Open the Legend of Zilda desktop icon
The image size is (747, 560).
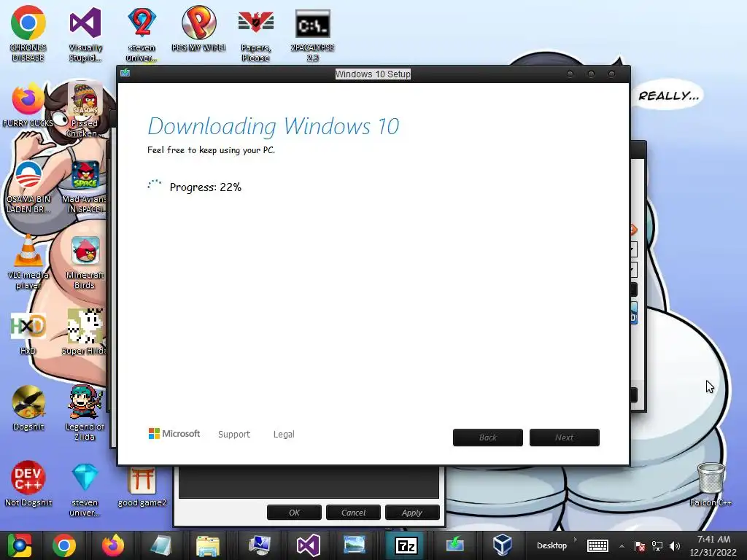point(85,413)
